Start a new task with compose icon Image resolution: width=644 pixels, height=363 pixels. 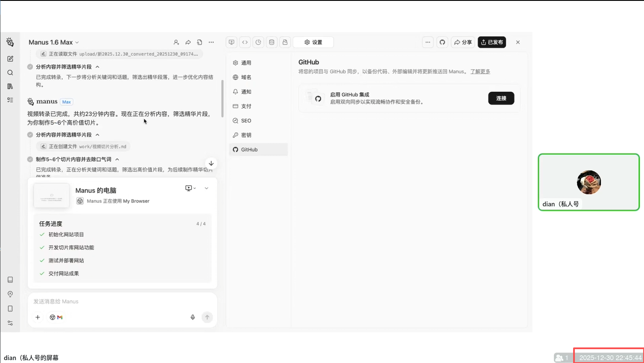point(10,59)
